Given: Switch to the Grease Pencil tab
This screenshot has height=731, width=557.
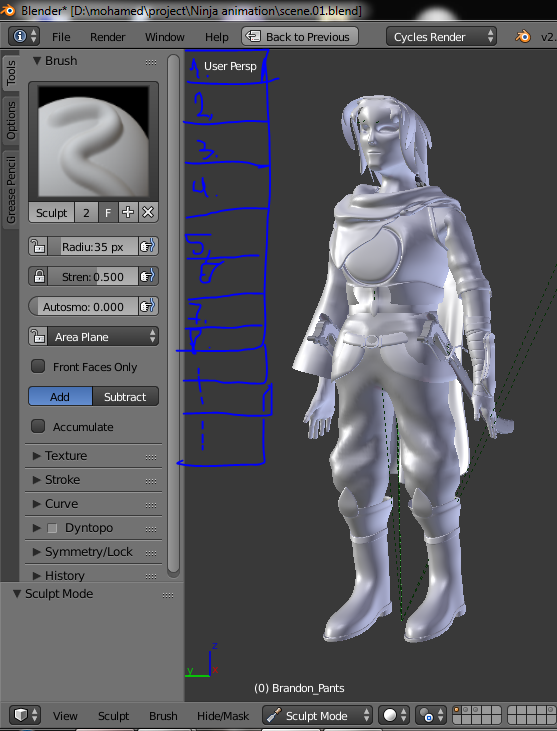Looking at the screenshot, I should tap(11, 189).
